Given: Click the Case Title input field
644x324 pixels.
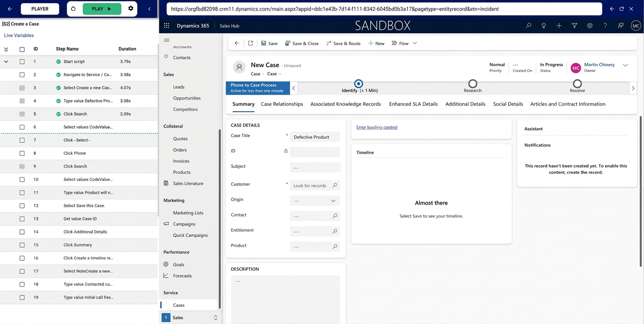Looking at the screenshot, I should 315,137.
